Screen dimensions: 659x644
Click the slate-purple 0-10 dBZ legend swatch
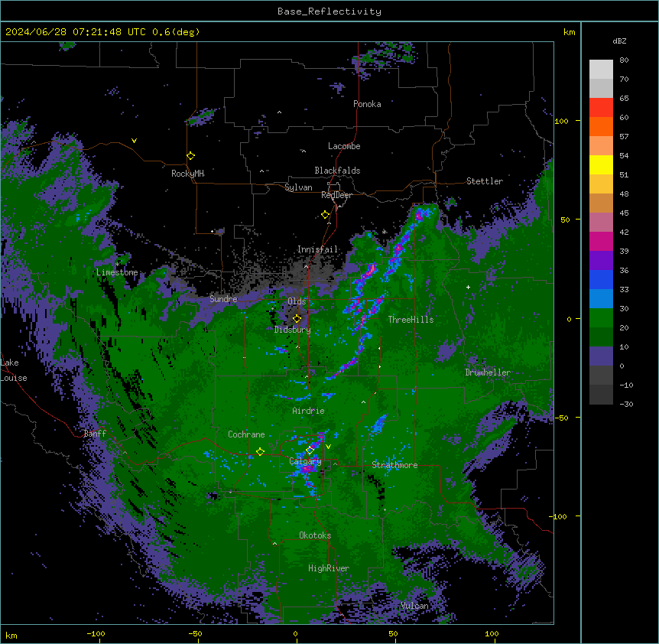[x=601, y=356]
